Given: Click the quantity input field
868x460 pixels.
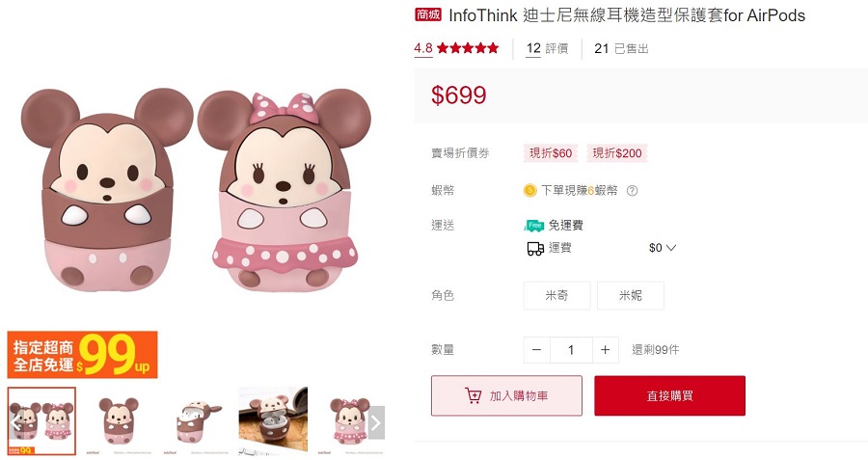Looking at the screenshot, I should click(571, 350).
